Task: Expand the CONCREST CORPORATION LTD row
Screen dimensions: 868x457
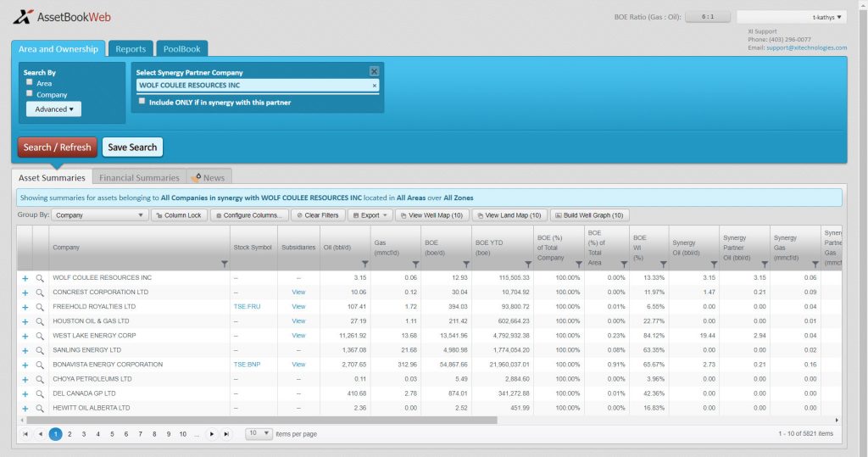Action: coord(25,293)
